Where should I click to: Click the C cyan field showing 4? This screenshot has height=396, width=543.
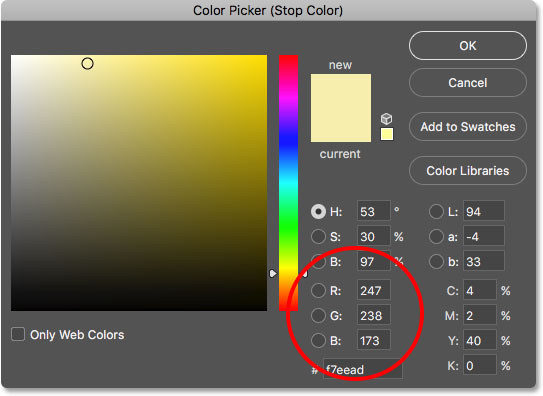point(480,290)
